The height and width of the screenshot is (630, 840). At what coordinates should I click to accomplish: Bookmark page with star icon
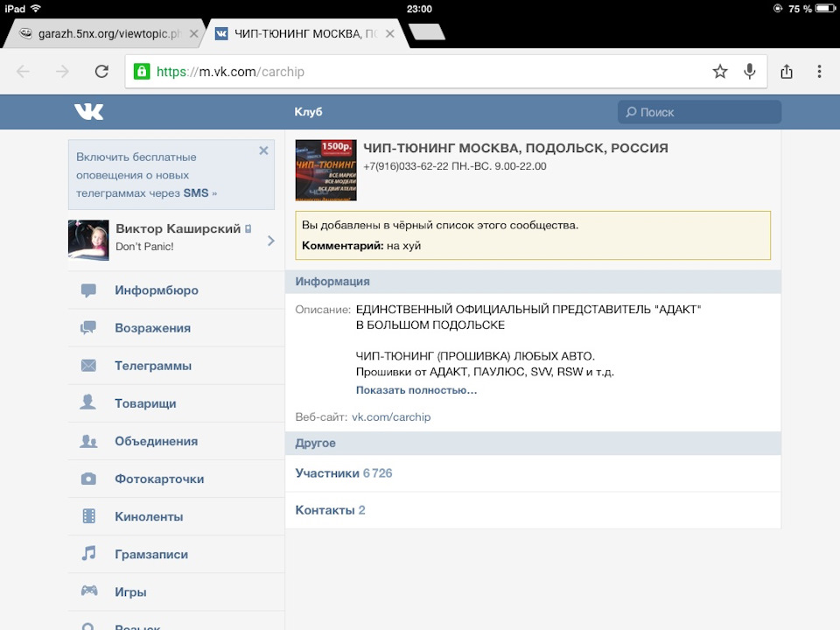click(x=719, y=72)
